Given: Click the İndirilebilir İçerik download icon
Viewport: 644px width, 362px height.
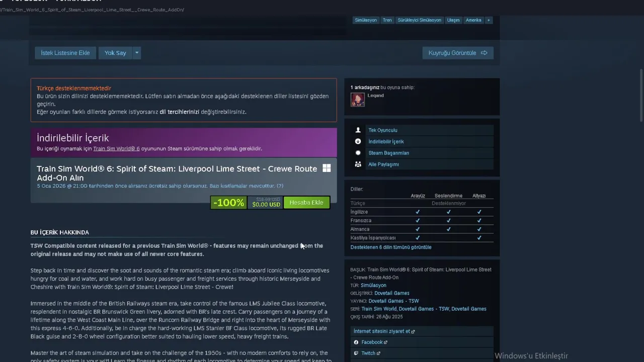Looking at the screenshot, I should (x=358, y=142).
